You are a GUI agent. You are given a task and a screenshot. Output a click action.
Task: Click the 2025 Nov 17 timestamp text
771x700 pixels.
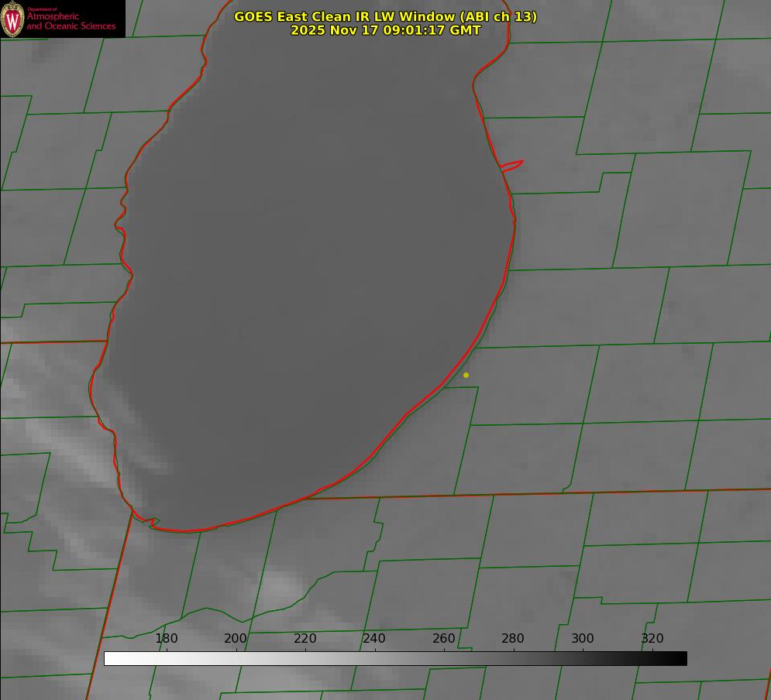(x=385, y=31)
